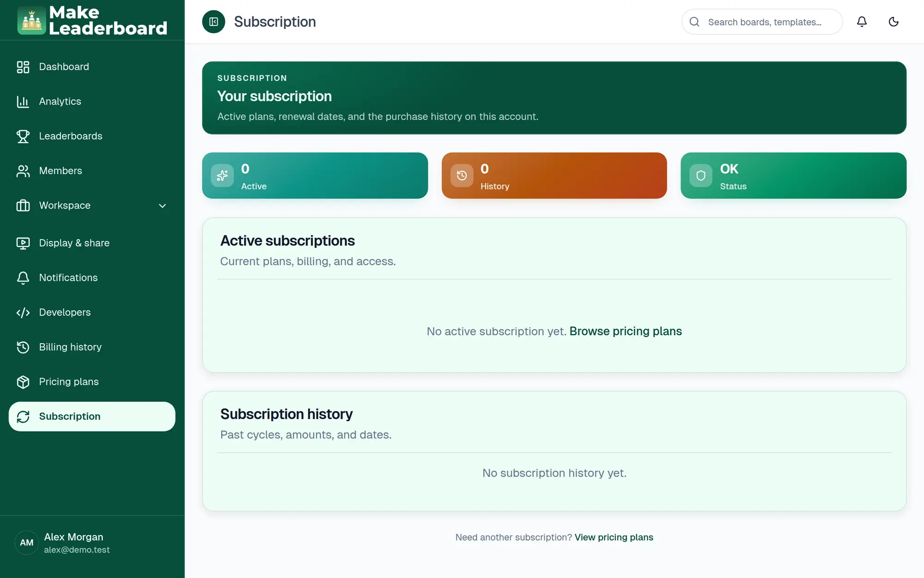Open Billing history label
The image size is (924, 578).
click(70, 347)
